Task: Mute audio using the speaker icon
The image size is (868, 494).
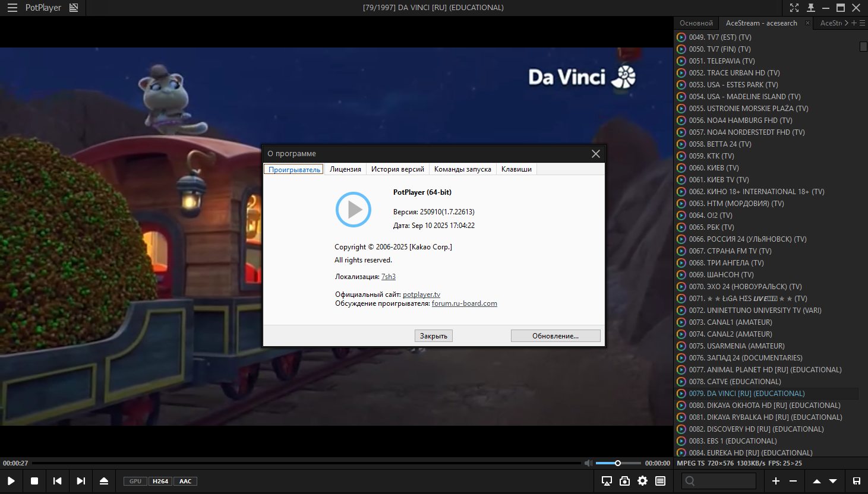Action: [x=588, y=463]
